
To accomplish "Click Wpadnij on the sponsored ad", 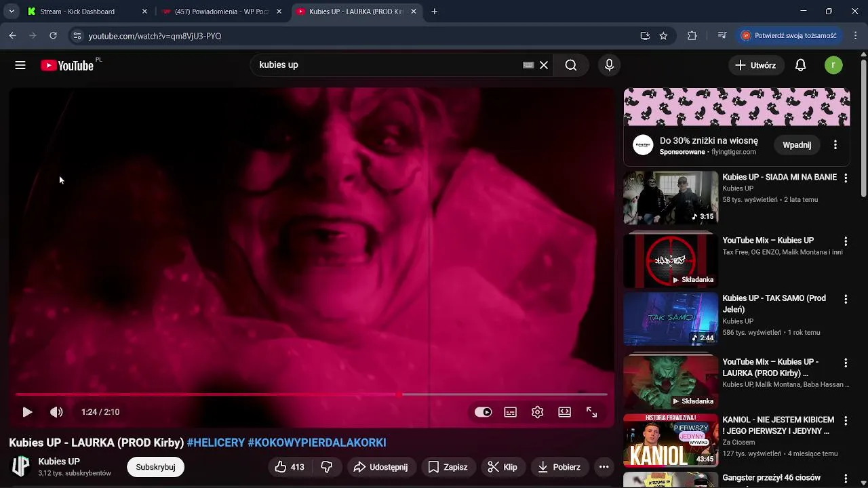I will pyautogui.click(x=797, y=145).
